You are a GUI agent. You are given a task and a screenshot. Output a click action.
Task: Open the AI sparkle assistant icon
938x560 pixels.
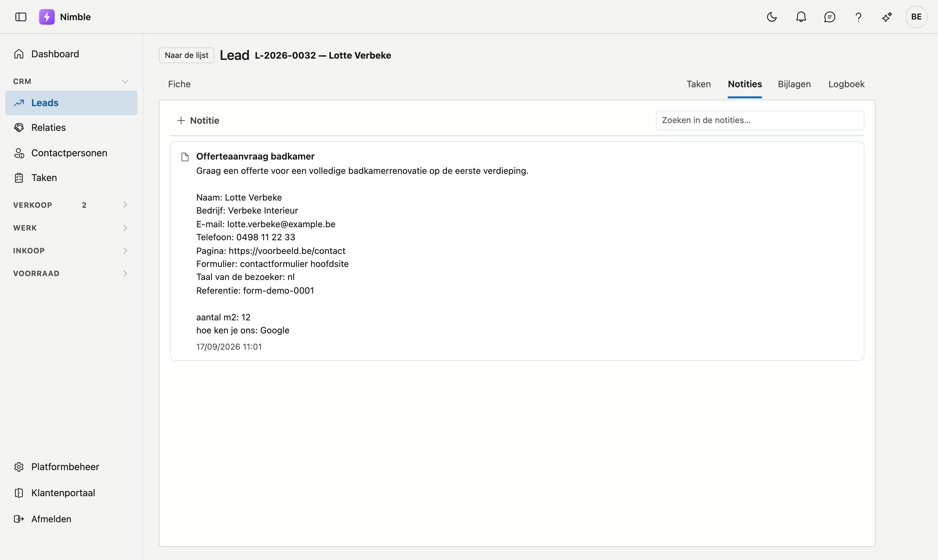tap(887, 17)
